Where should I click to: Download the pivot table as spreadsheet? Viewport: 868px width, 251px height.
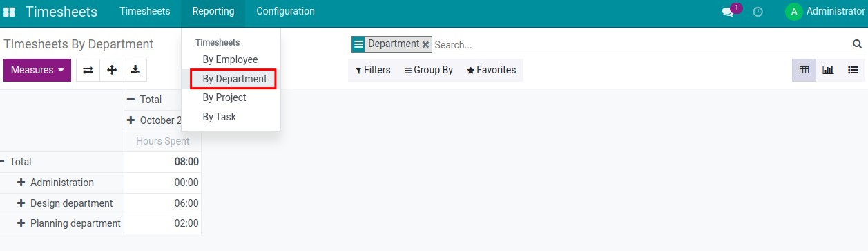click(x=135, y=70)
